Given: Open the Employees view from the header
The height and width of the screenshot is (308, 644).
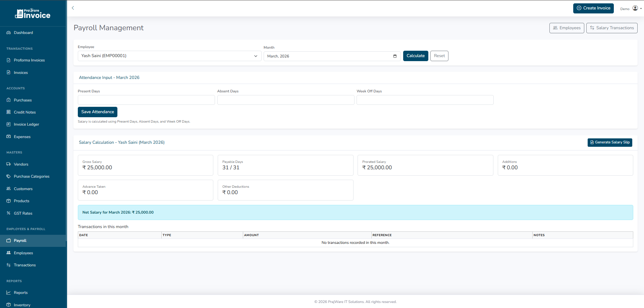Looking at the screenshot, I should pos(567,28).
